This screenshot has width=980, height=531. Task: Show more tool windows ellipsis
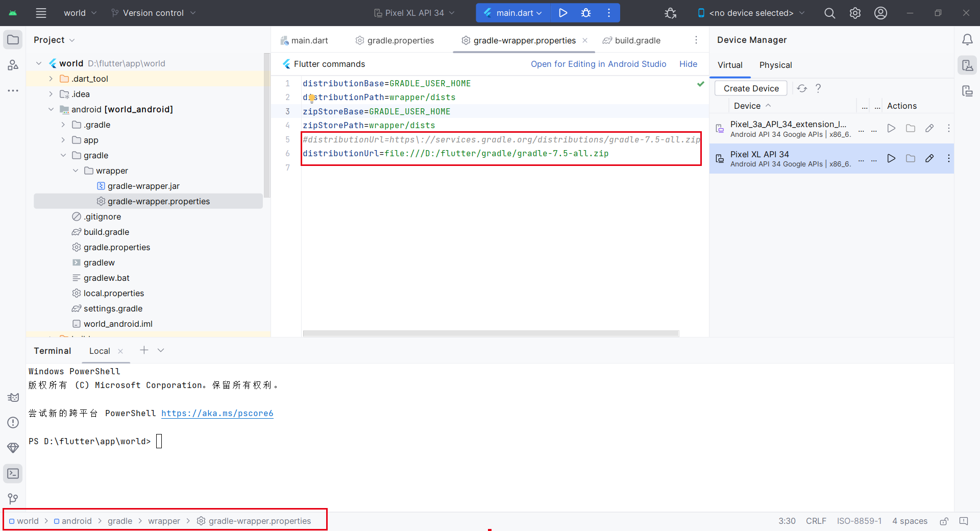[x=13, y=90]
